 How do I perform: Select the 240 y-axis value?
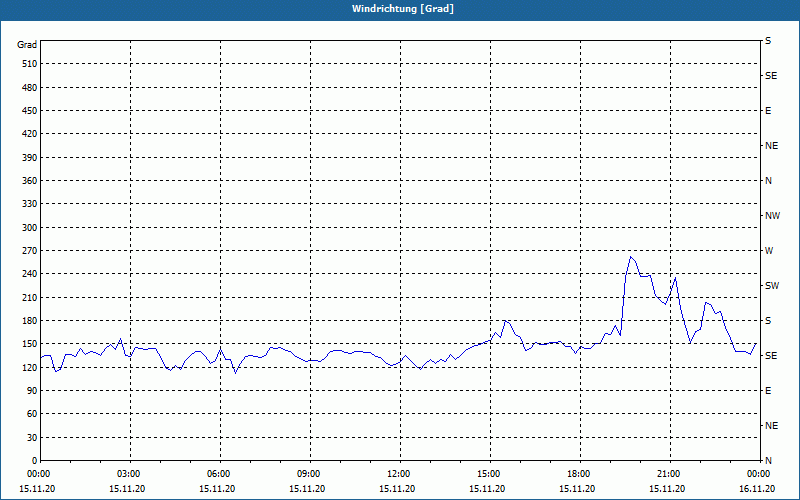pos(30,274)
